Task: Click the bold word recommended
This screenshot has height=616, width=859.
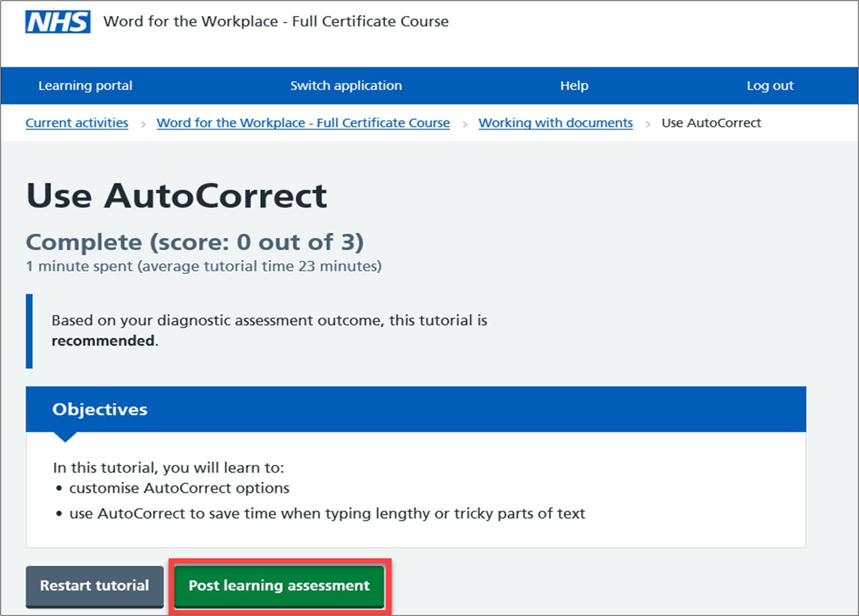Action: [103, 341]
